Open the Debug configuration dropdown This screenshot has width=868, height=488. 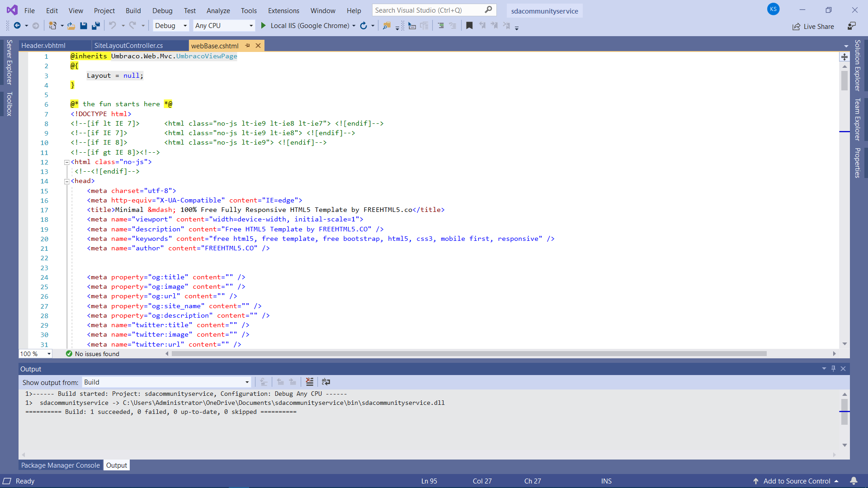click(171, 26)
